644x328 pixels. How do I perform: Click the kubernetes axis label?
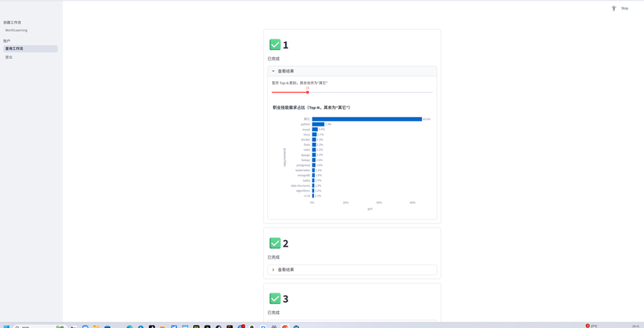(303, 170)
